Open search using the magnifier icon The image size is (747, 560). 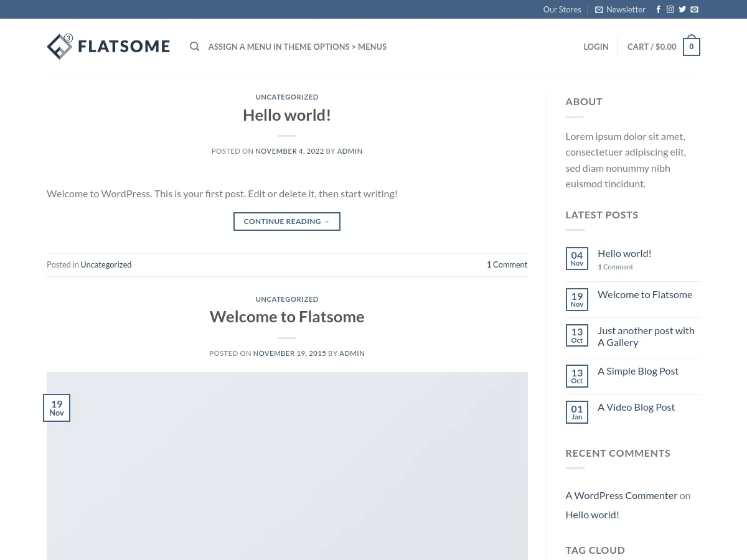[195, 47]
